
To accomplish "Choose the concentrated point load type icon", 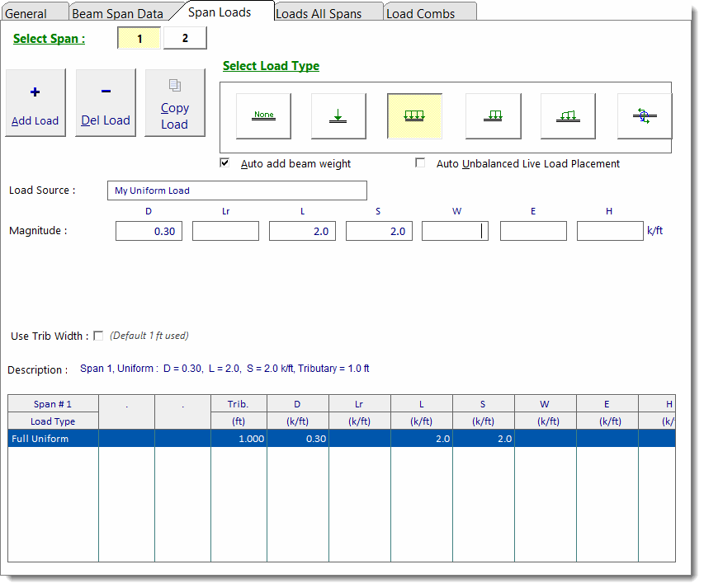I will (x=338, y=116).
